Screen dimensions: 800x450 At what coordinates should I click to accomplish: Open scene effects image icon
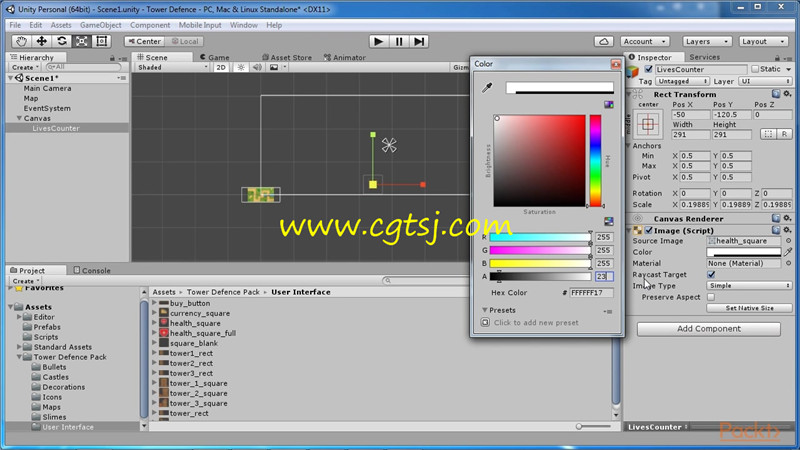coord(274,67)
